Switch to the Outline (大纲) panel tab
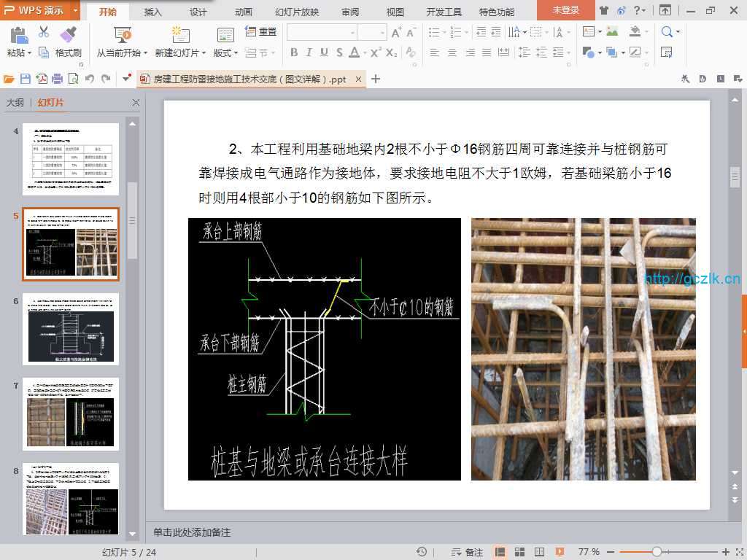 pos(15,103)
